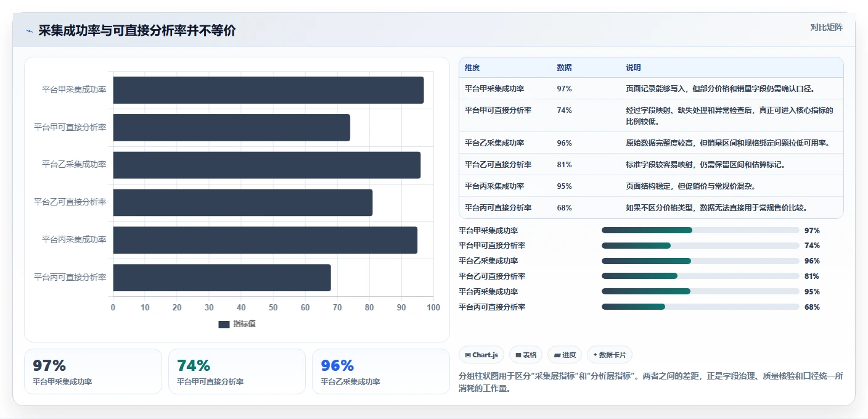Image resolution: width=868 pixels, height=419 pixels.
Task: Click the dark 指标值 legend color box
Action: [224, 324]
